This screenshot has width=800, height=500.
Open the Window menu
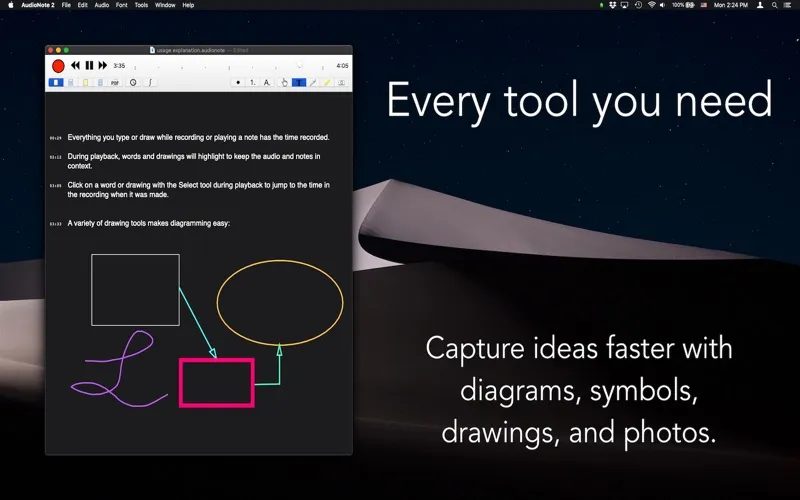pos(165,5)
